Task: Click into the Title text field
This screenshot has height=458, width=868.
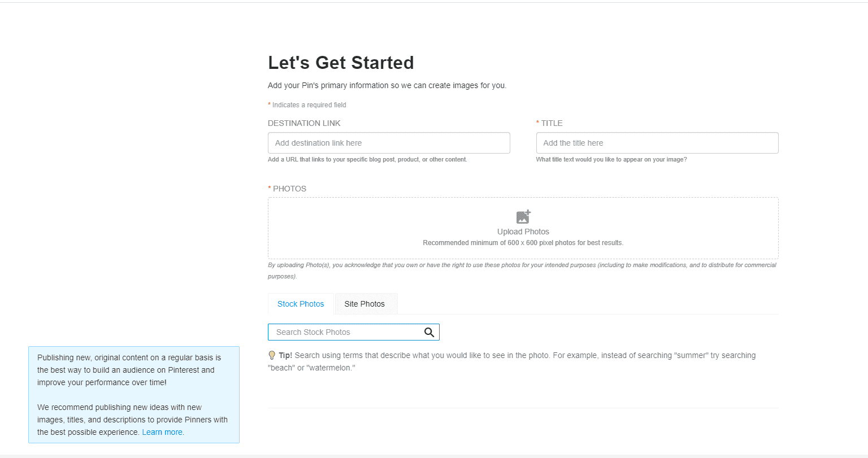Action: pyautogui.click(x=657, y=143)
